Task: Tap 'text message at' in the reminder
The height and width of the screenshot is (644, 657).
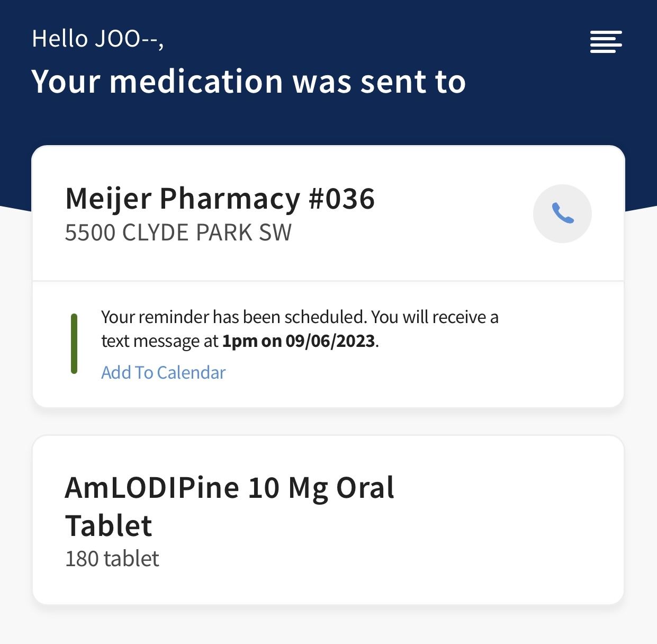Action: tap(159, 341)
